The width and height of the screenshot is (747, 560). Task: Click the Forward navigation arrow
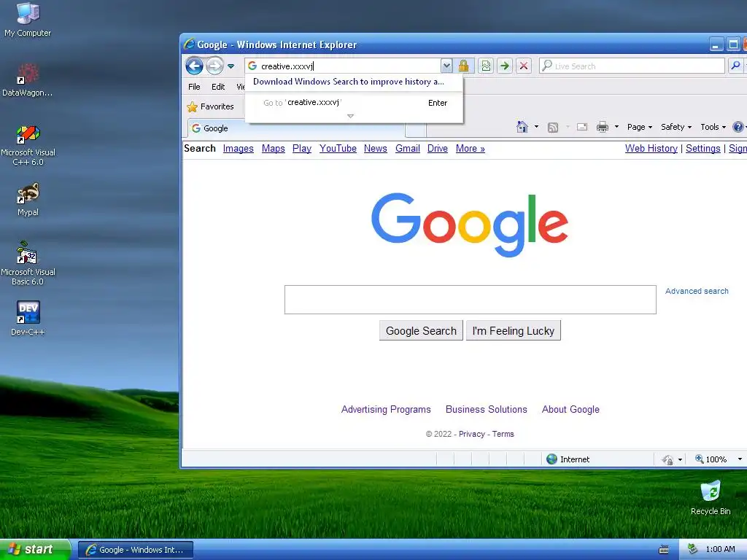pos(214,66)
